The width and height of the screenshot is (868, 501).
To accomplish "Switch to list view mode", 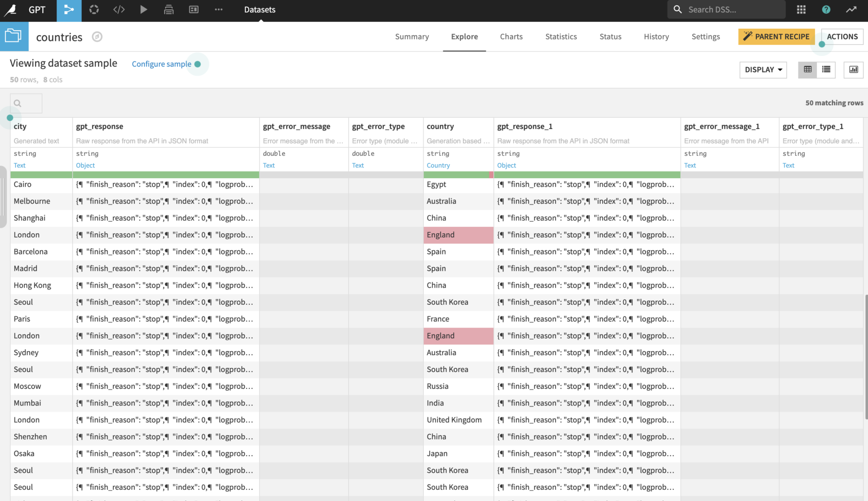I will (826, 70).
